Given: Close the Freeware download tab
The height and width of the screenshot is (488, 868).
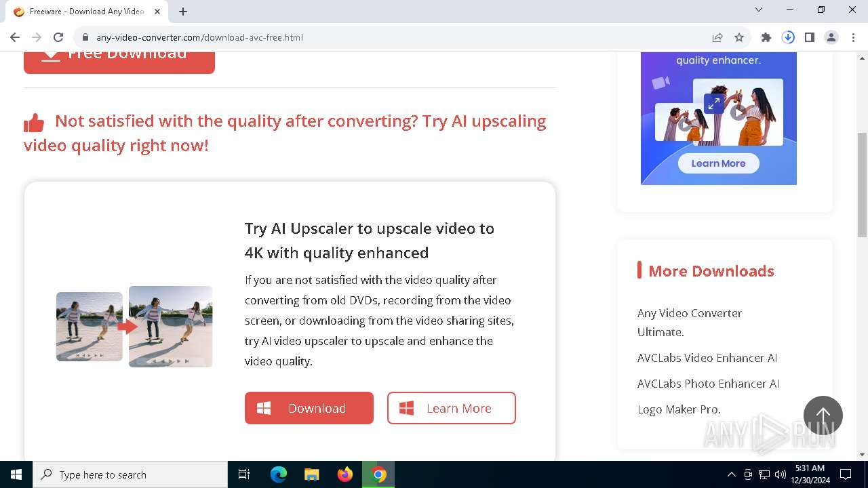Looking at the screenshot, I should [x=157, y=11].
